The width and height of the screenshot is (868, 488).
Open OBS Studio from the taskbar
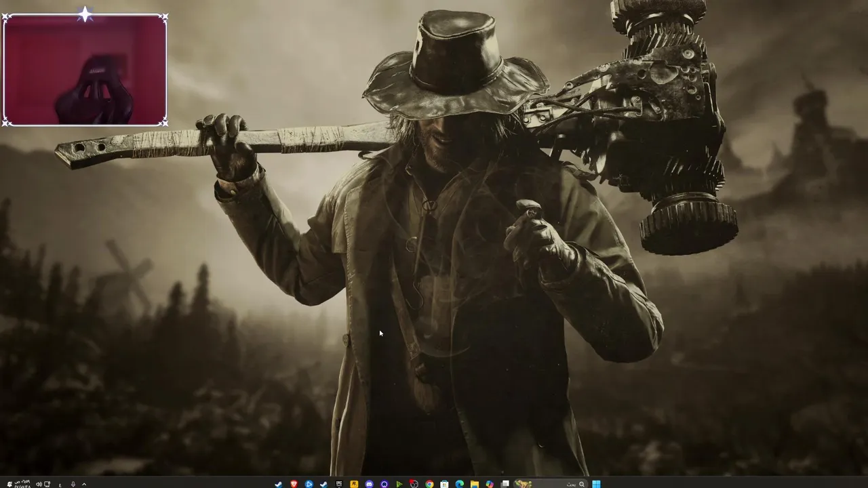pos(414,484)
